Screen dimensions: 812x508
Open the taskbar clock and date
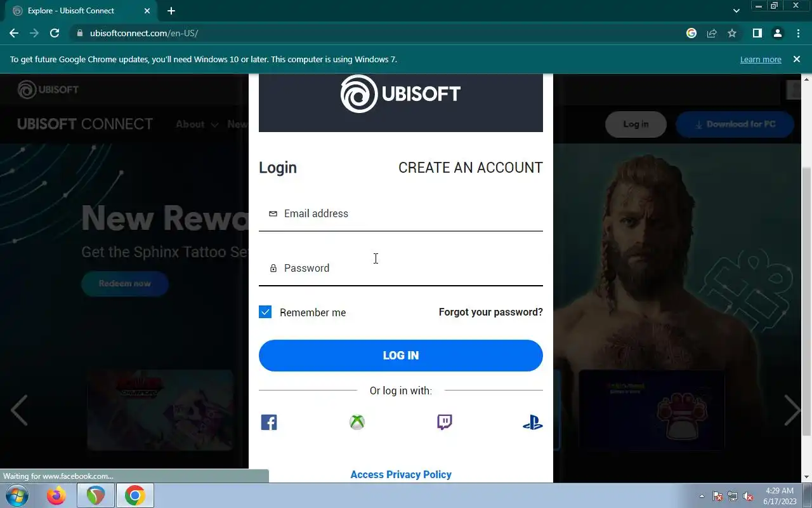click(x=780, y=496)
